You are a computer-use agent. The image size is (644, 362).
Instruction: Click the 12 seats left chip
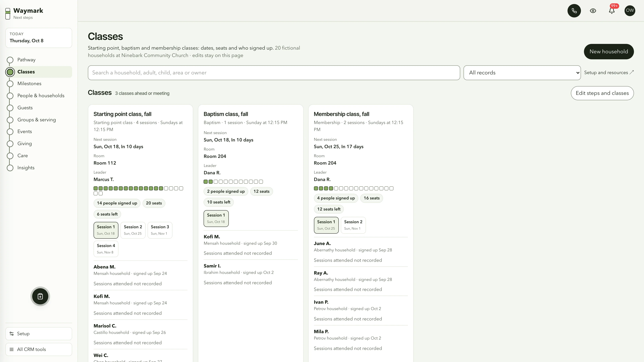[329, 209]
